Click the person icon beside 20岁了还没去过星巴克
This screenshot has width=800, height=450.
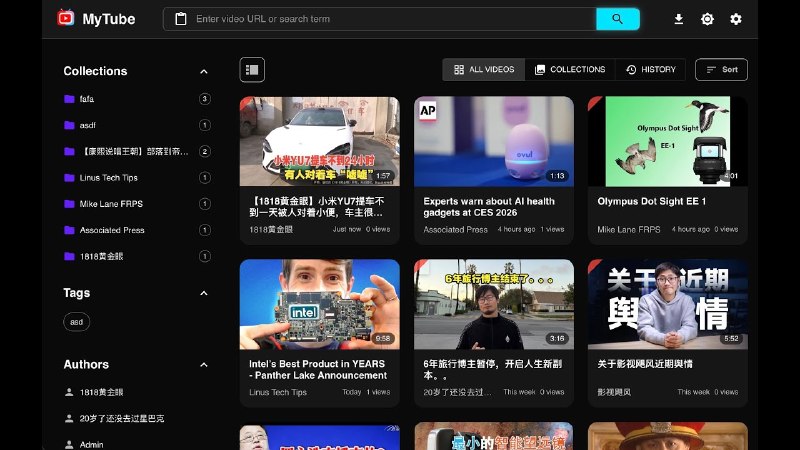pyautogui.click(x=69, y=418)
